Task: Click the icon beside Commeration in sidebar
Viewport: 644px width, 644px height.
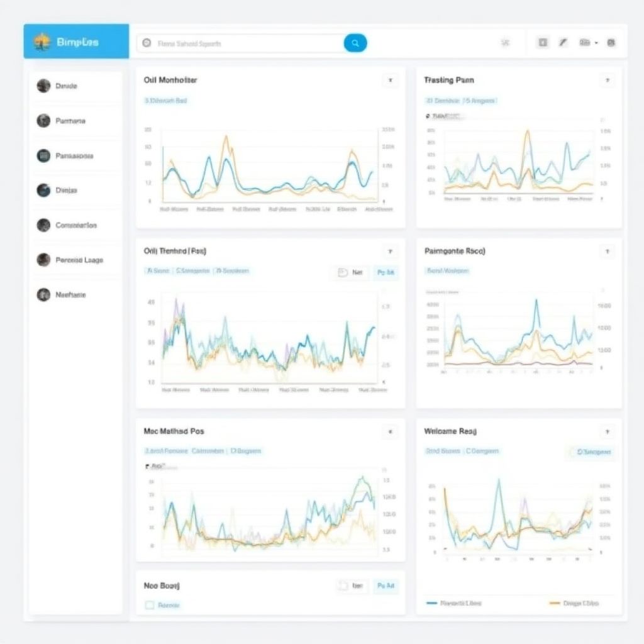Action: pyautogui.click(x=43, y=225)
